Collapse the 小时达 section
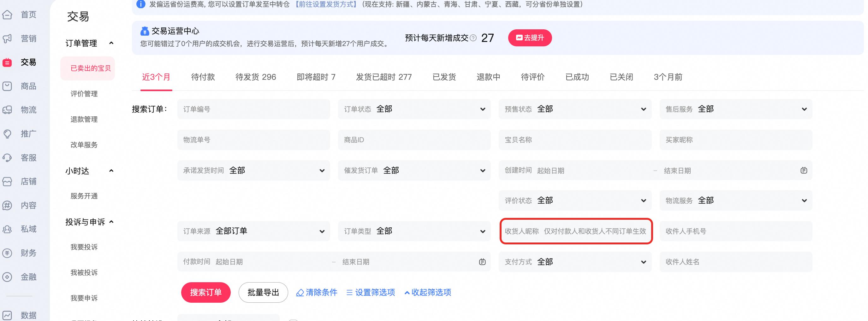This screenshot has width=868, height=321. pos(111,171)
